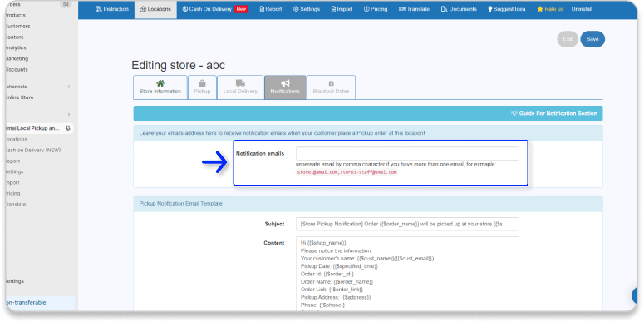
Task: Open the Instruction page in top navigation
Action: (111, 9)
